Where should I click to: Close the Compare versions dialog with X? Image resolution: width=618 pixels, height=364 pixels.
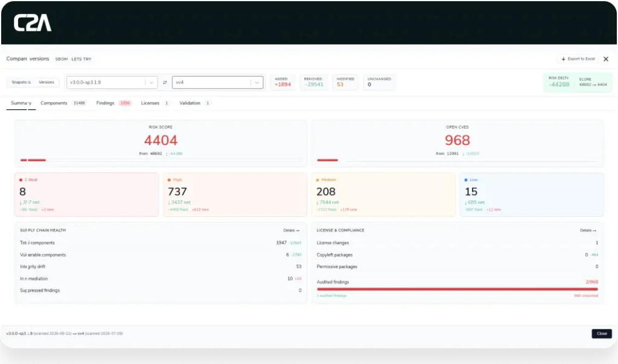click(606, 59)
